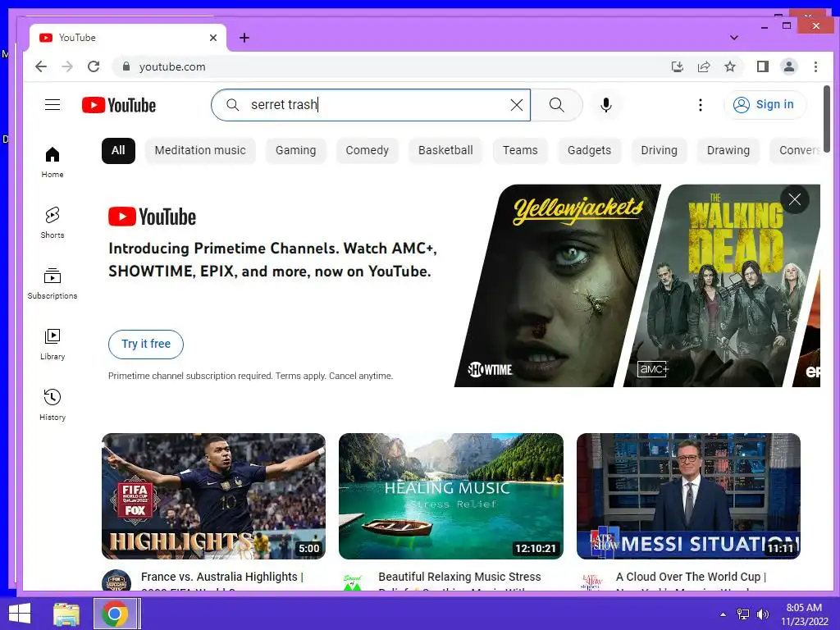Screen dimensions: 840x630
Task: Open Library in the sidebar
Action: coord(52,345)
